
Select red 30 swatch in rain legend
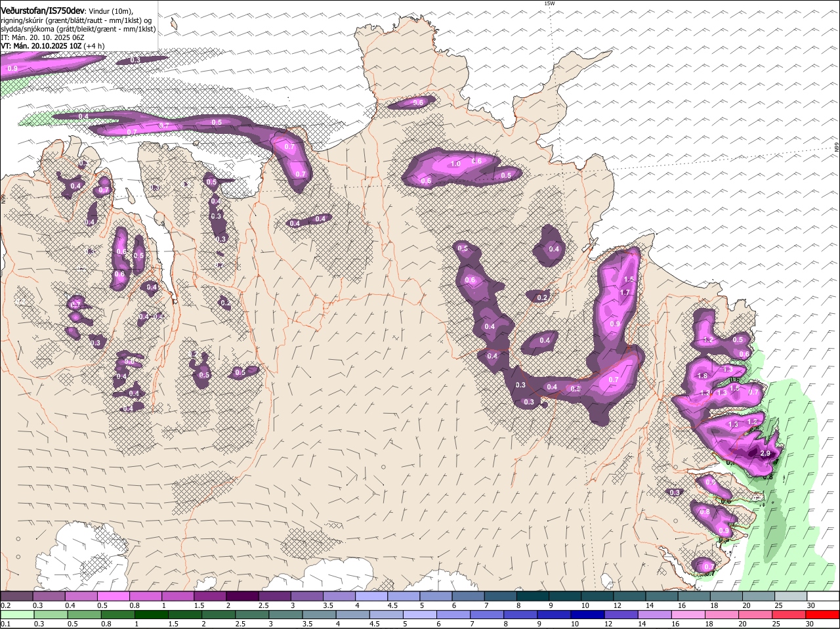point(824,615)
